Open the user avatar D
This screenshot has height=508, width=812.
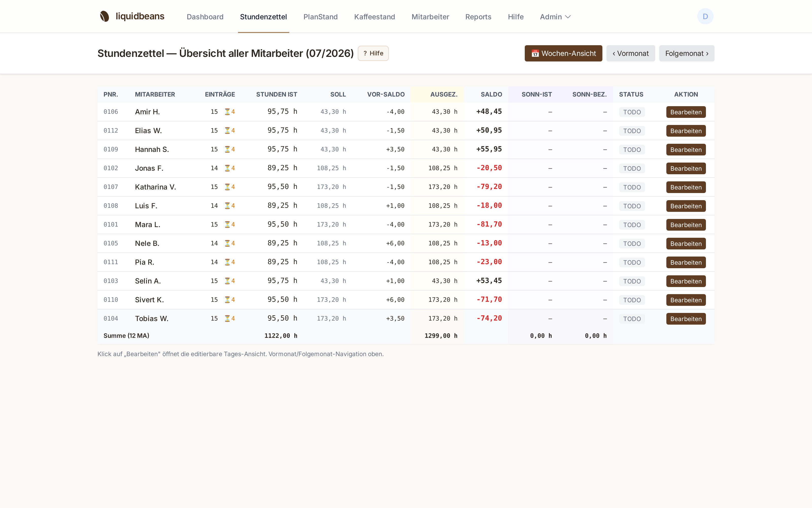(705, 17)
